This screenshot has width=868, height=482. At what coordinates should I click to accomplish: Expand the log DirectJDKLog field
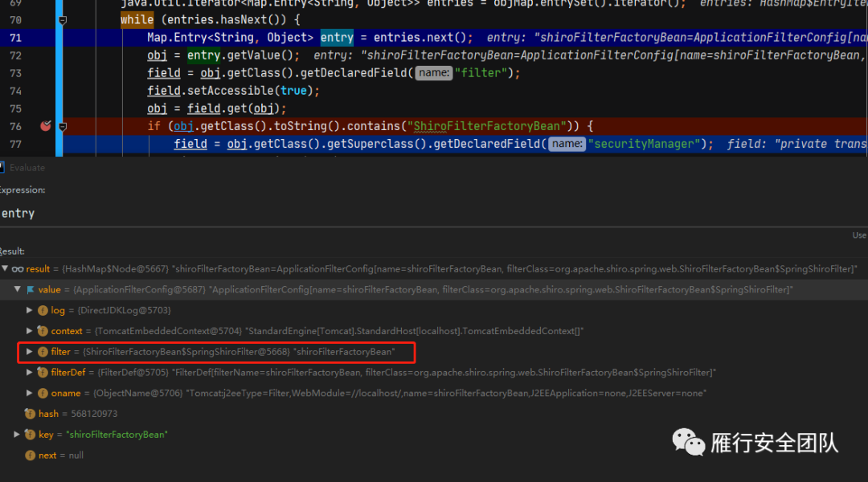30,310
